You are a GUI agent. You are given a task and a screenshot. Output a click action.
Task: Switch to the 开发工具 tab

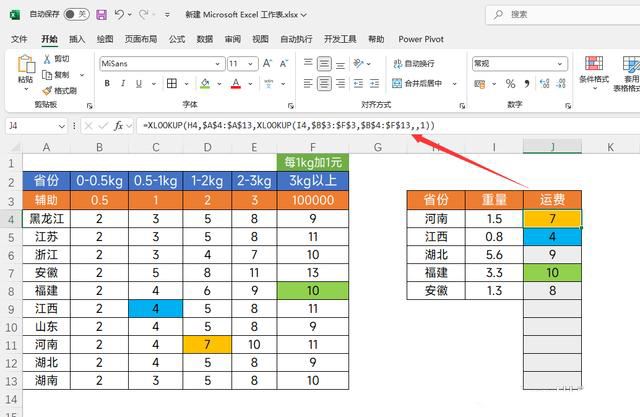click(x=340, y=39)
